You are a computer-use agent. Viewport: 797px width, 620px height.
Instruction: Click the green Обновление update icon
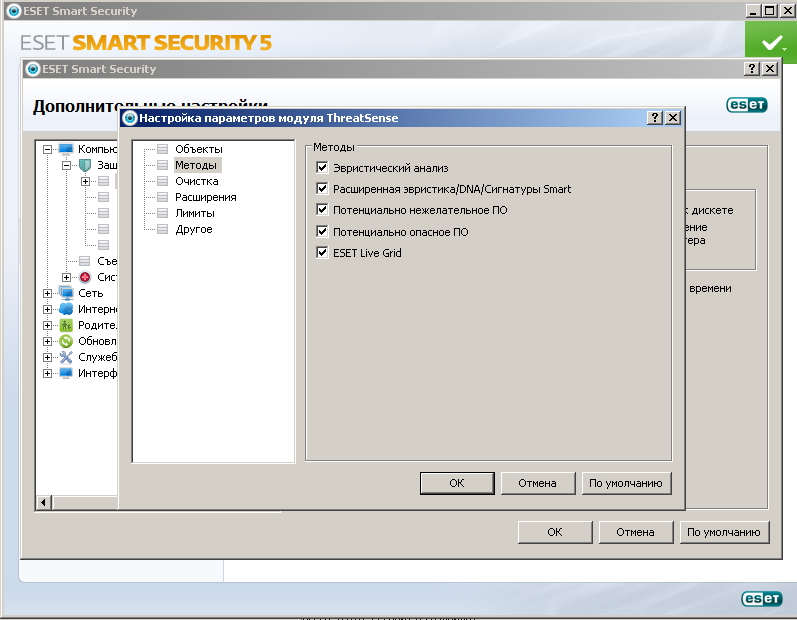coord(66,341)
